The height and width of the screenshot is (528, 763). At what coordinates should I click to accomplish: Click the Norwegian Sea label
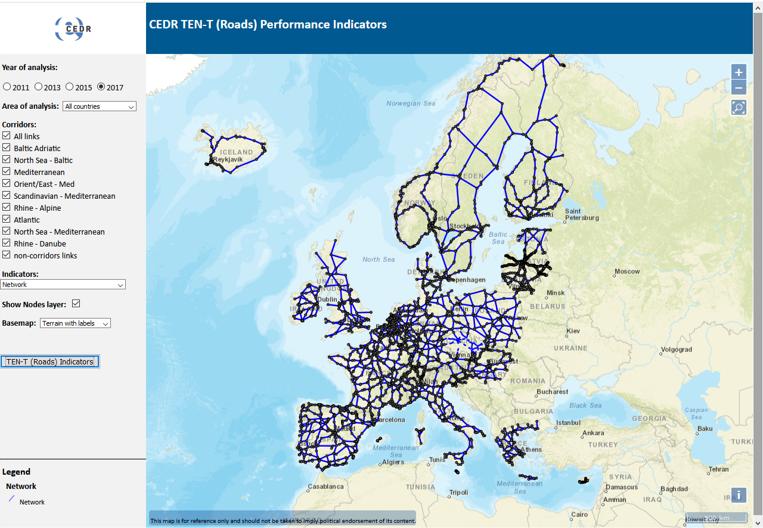coord(411,103)
